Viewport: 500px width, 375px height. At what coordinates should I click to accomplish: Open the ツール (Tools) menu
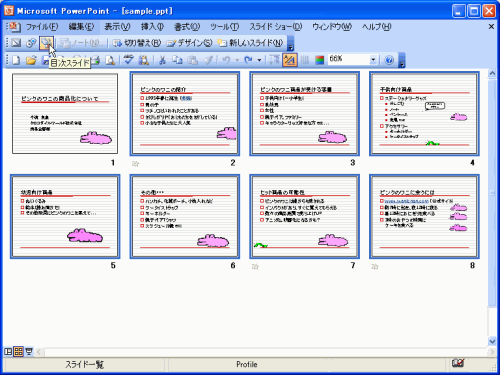pos(225,27)
